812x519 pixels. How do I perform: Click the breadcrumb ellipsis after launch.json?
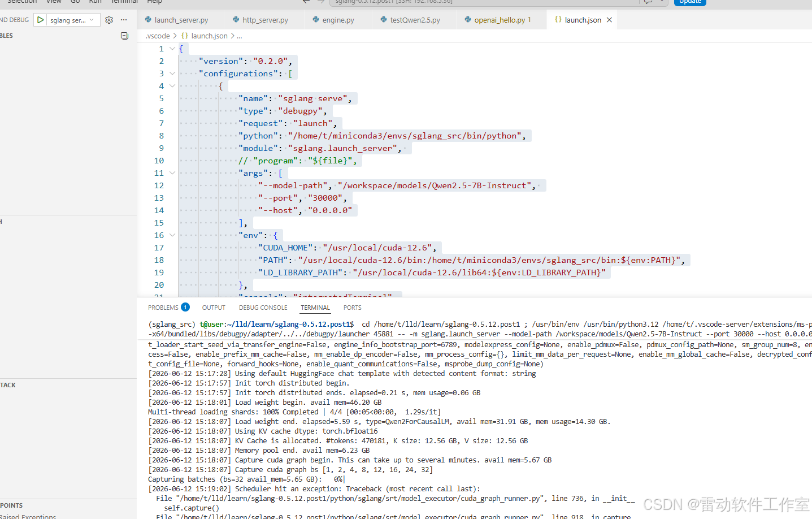coord(240,36)
